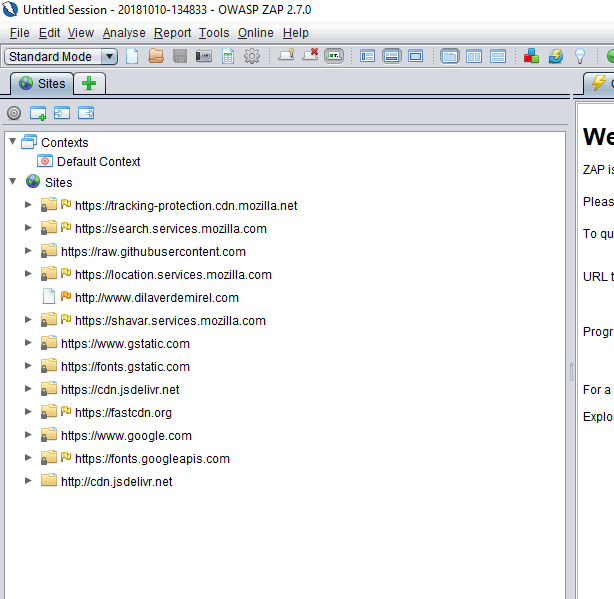Viewport: 614px width, 599px height.
Task: Click the Contexts folder label
Action: tap(65, 143)
